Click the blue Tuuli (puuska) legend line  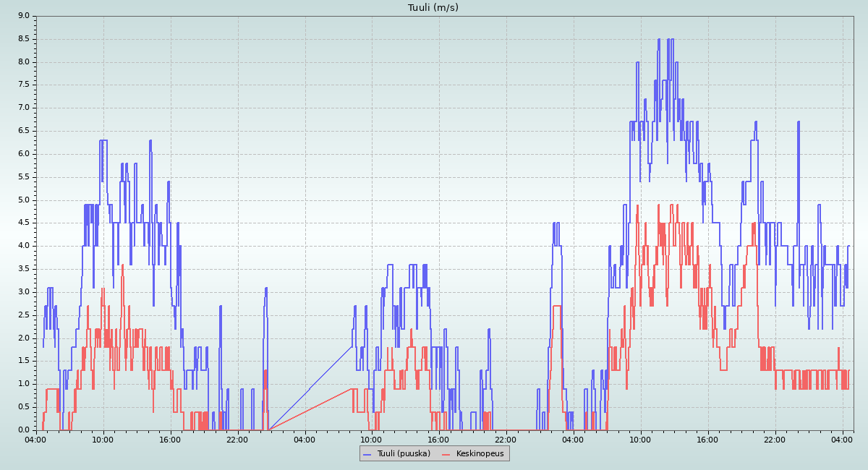[368, 453]
